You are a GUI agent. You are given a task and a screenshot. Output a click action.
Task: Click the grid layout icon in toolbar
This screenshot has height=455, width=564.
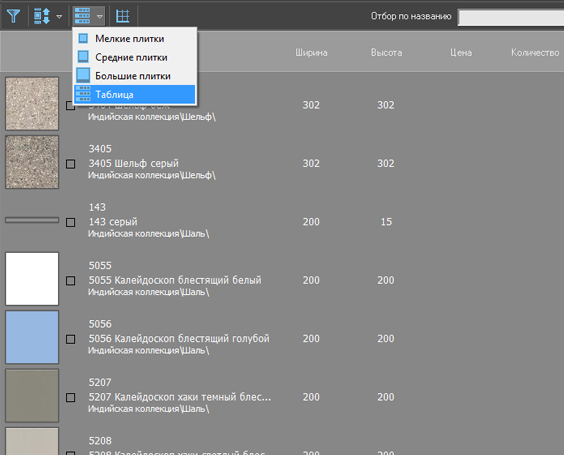coord(123,16)
